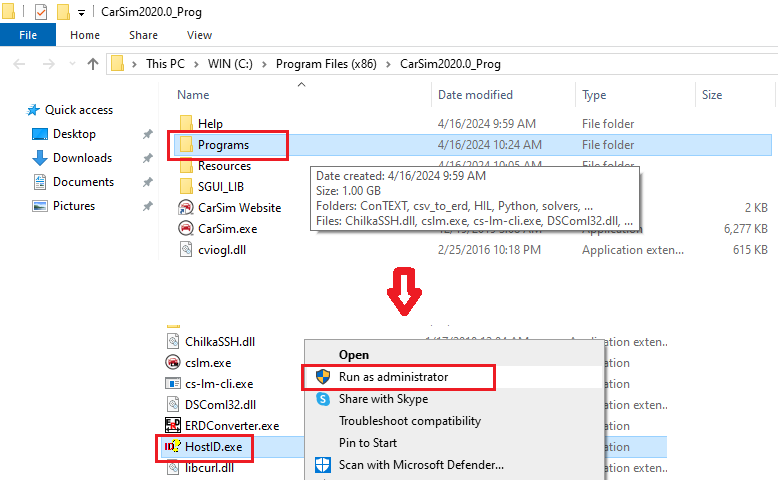Open Downloads in Quick access

[x=82, y=158]
